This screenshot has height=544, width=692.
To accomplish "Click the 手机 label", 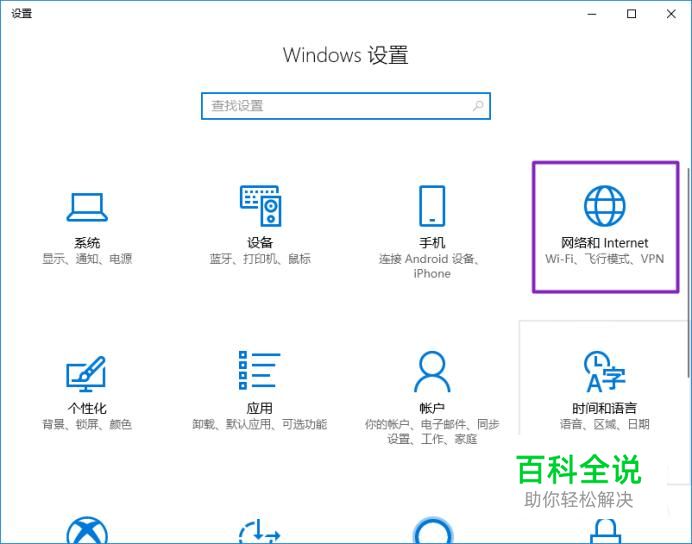I will coord(432,243).
